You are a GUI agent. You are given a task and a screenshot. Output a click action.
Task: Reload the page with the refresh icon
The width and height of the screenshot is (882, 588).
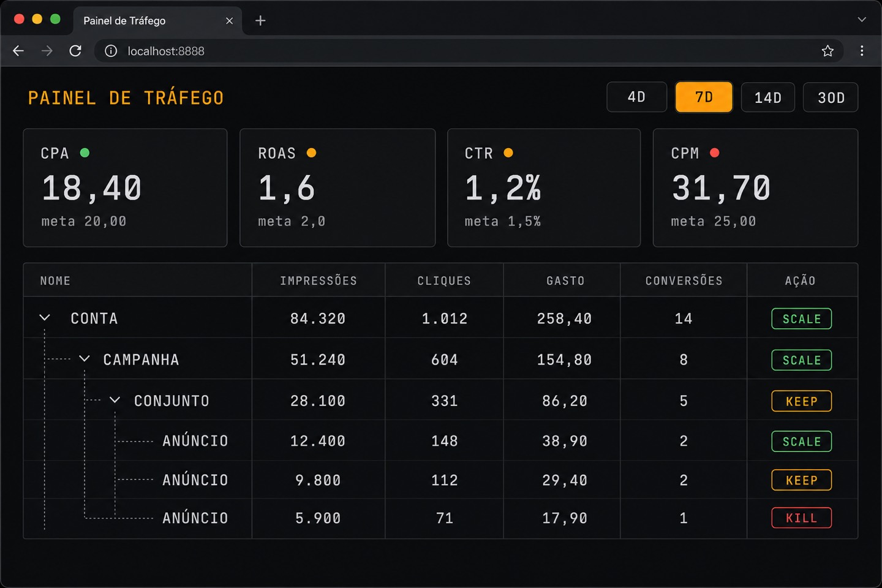[75, 51]
